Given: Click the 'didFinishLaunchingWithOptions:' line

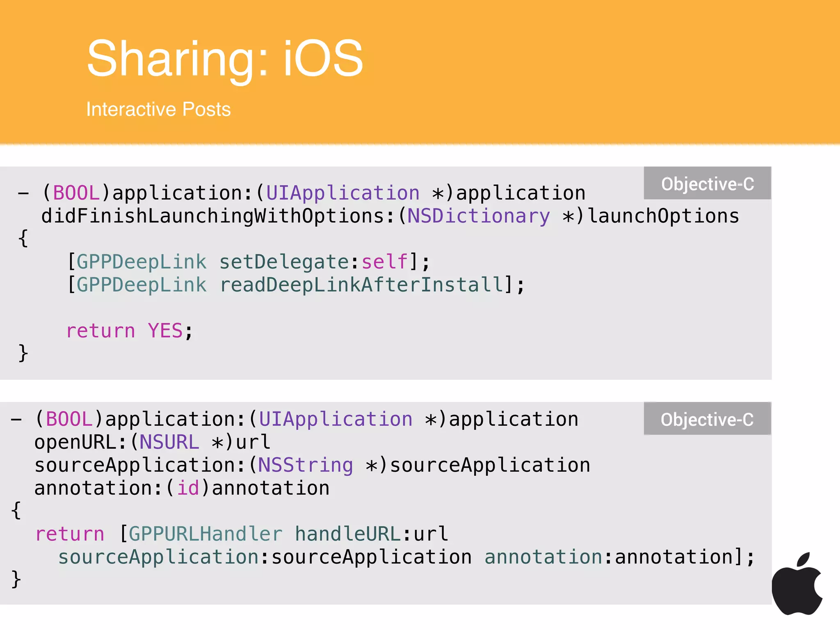Looking at the screenshot, I should (x=390, y=216).
